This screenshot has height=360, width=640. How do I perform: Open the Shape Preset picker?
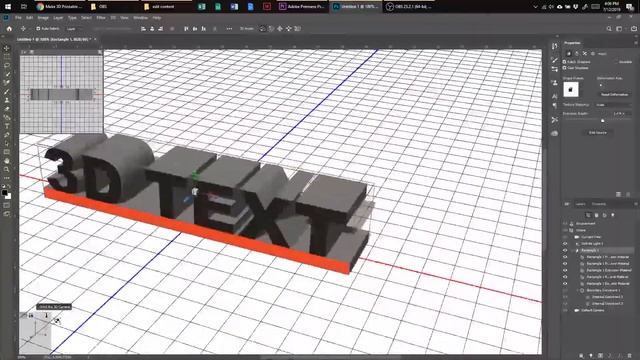(571, 89)
